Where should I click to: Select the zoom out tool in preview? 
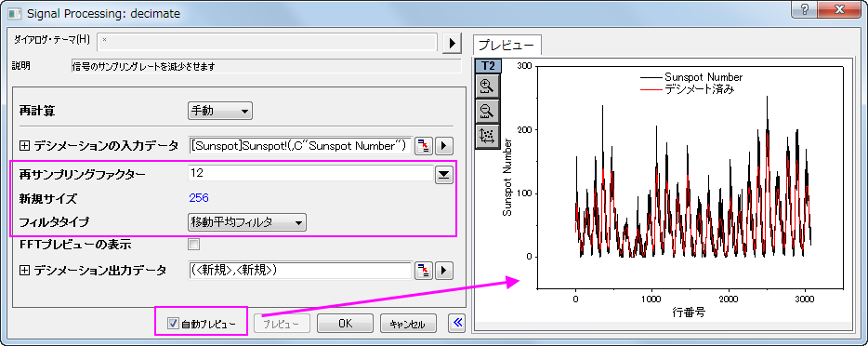487,112
